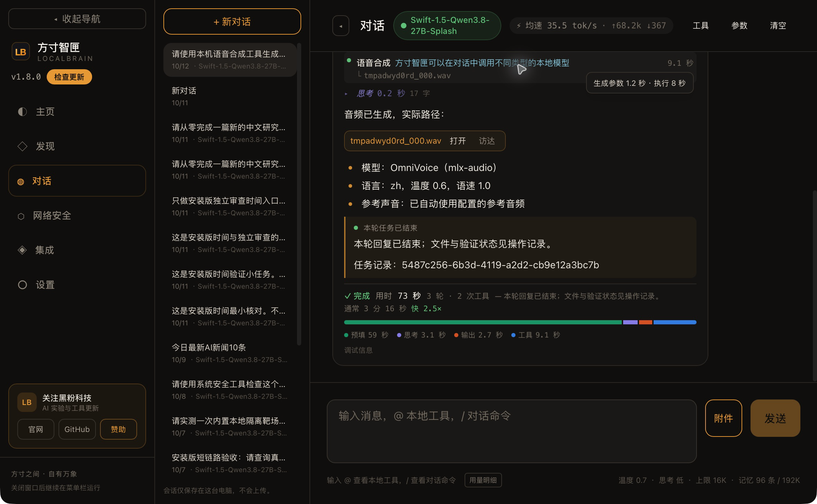The image size is (817, 504).
Task: Collapse navigation with 收起导航
Action: point(77,19)
